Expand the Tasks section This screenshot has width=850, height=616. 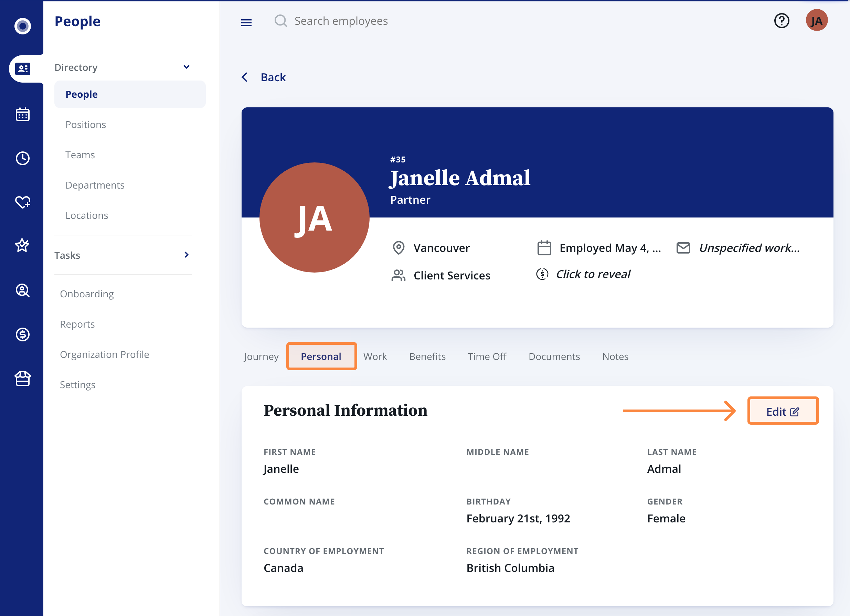186,255
